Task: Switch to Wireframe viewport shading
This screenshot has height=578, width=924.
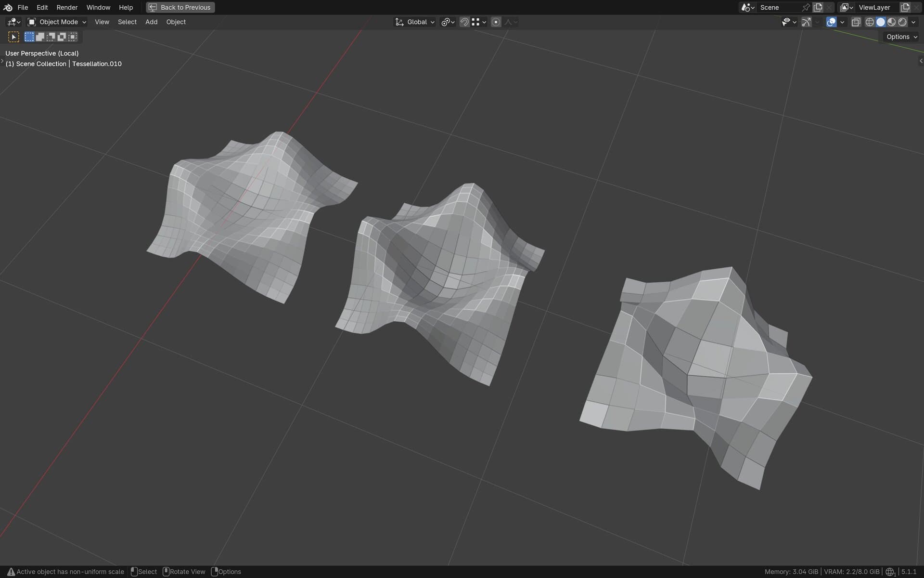Action: click(869, 22)
